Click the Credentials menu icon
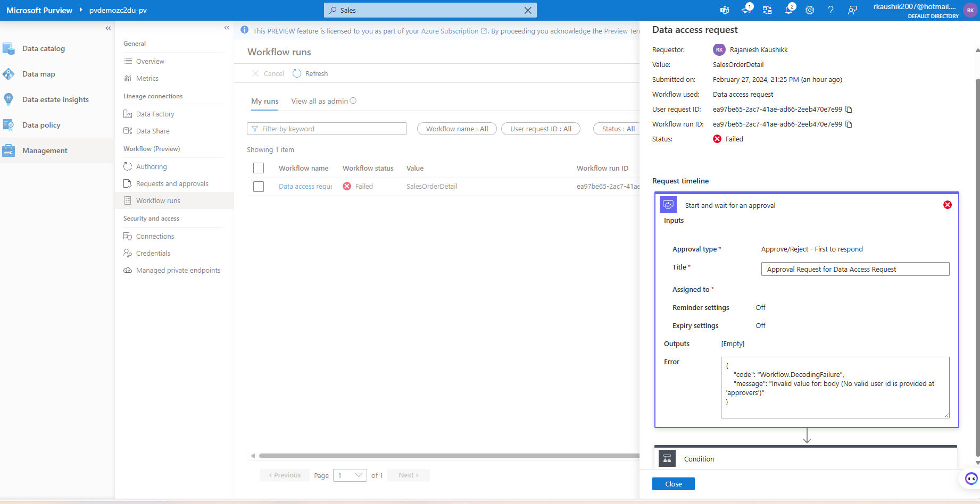This screenshot has height=504, width=980. click(128, 253)
